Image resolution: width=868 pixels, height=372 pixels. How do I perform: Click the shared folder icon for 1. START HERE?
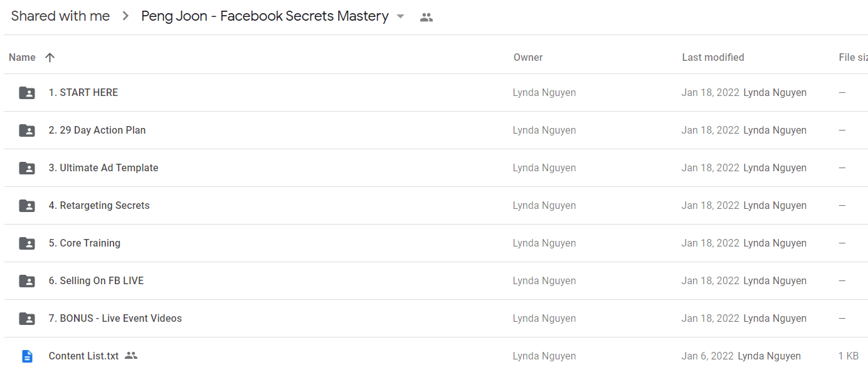click(27, 93)
